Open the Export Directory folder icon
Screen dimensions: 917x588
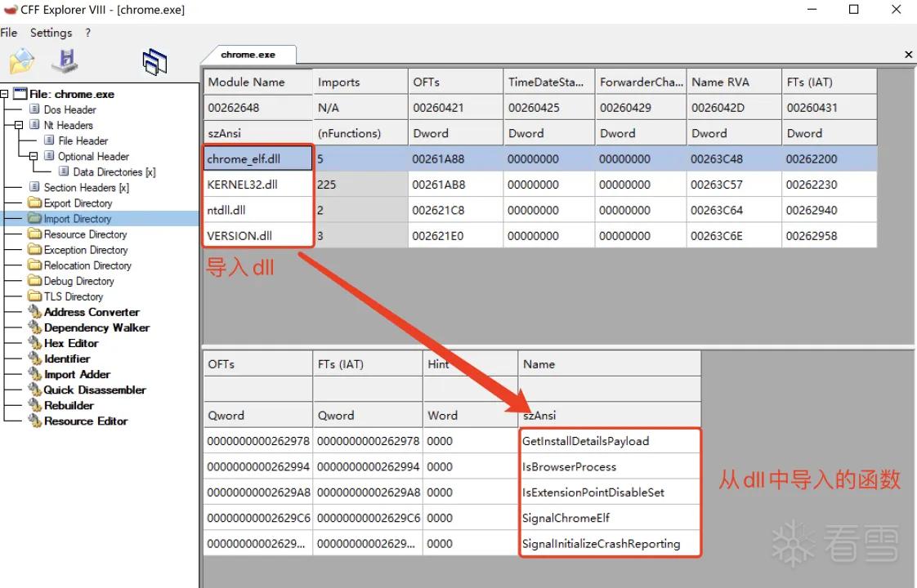pyautogui.click(x=35, y=203)
